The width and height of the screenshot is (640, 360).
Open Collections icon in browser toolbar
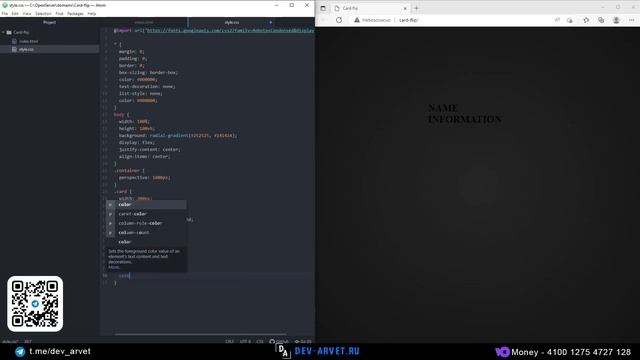point(601,20)
